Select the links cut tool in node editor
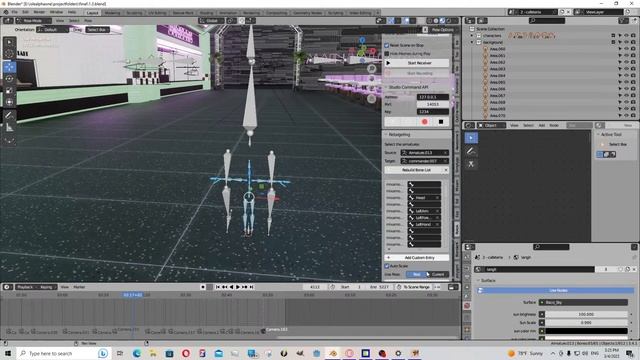This screenshot has height=360, width=640. 471,164
